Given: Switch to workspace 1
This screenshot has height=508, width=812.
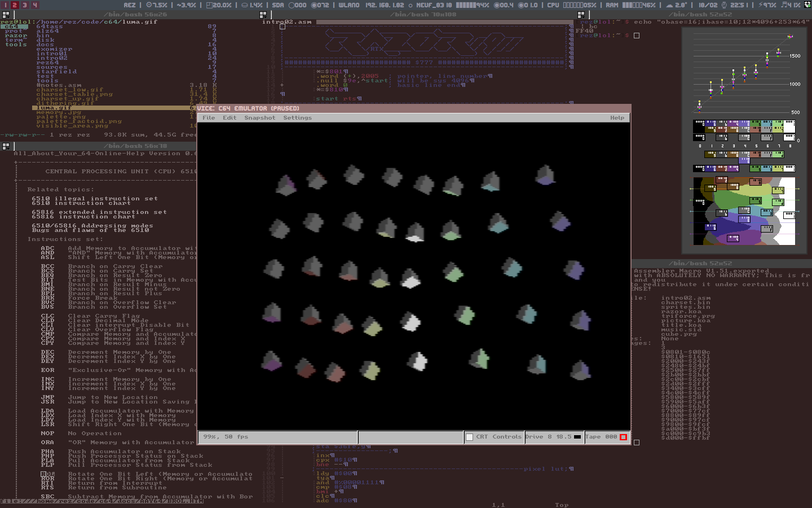Looking at the screenshot, I should click(x=5, y=5).
